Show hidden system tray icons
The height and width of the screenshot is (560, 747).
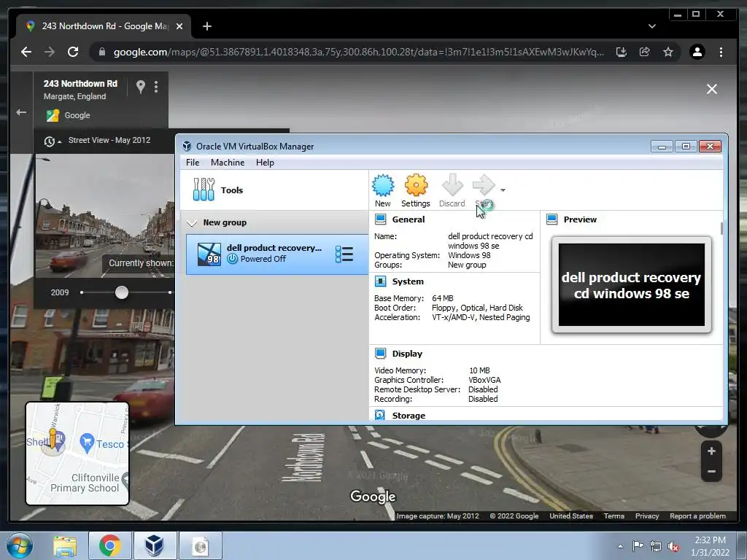620,546
